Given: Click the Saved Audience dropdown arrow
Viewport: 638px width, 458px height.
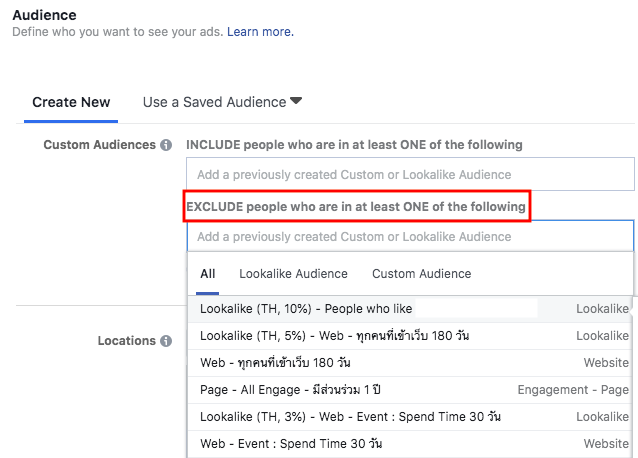Looking at the screenshot, I should pos(296,101).
